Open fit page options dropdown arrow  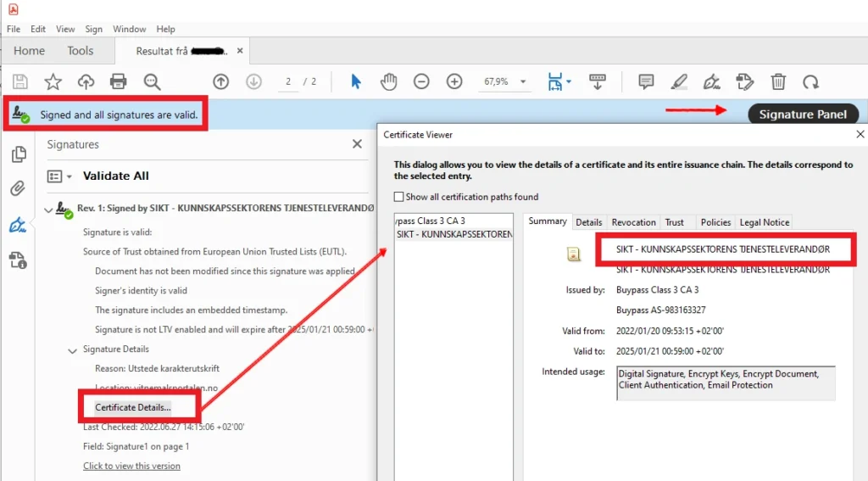click(x=569, y=82)
